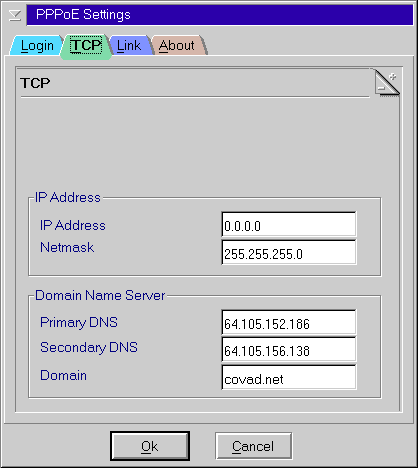Click the plus page-forward corner of notebook
This screenshot has height=468, width=418.
392,77
